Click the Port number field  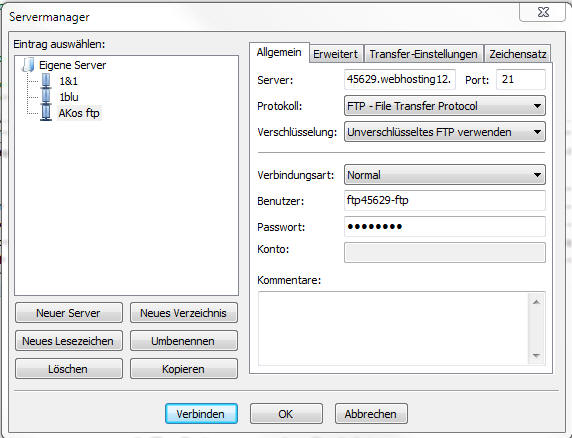tap(521, 80)
